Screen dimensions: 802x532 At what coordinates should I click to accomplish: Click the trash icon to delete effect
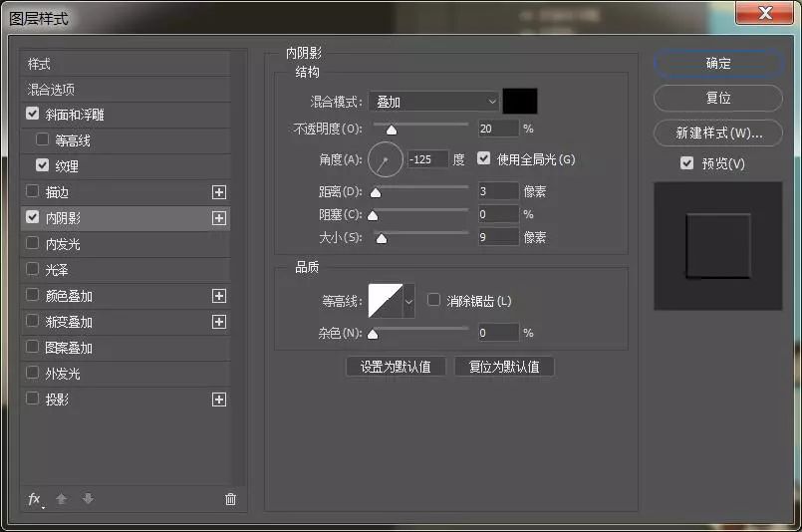[231, 499]
